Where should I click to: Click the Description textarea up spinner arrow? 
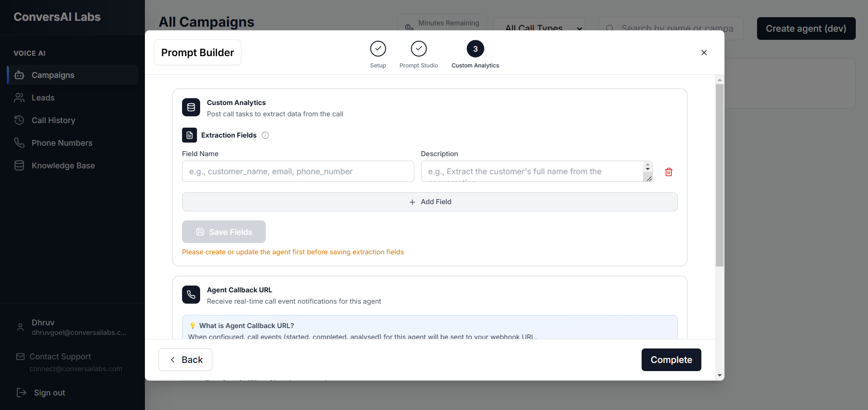[648, 165]
